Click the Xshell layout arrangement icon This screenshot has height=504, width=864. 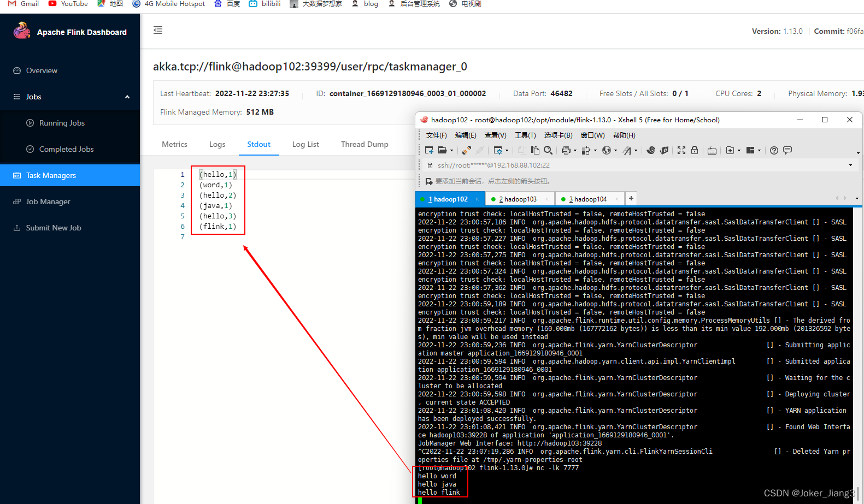(750, 150)
